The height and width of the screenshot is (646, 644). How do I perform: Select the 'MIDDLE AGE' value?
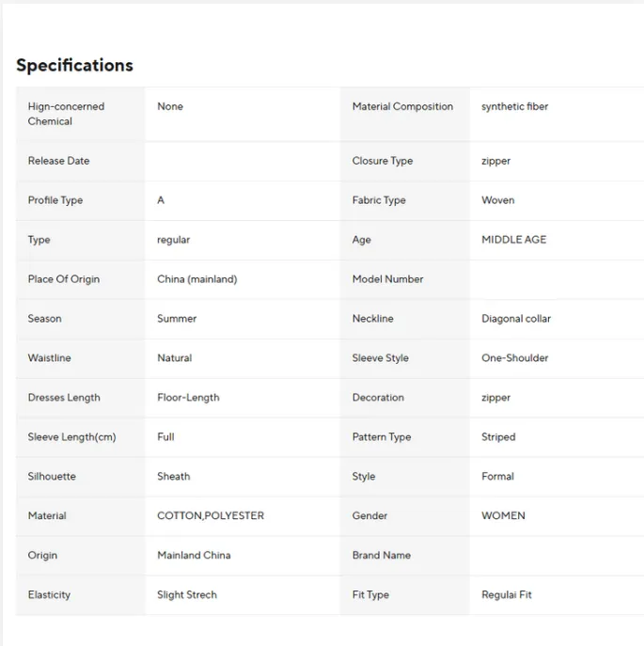(x=513, y=240)
